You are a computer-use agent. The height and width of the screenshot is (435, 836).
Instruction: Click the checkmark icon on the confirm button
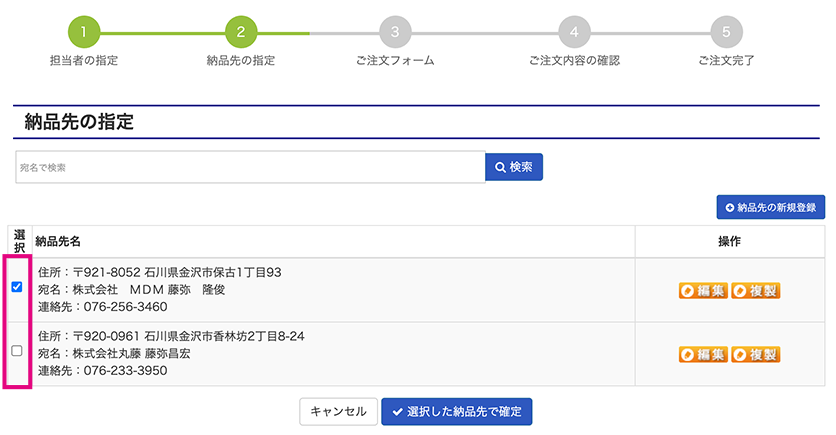398,412
